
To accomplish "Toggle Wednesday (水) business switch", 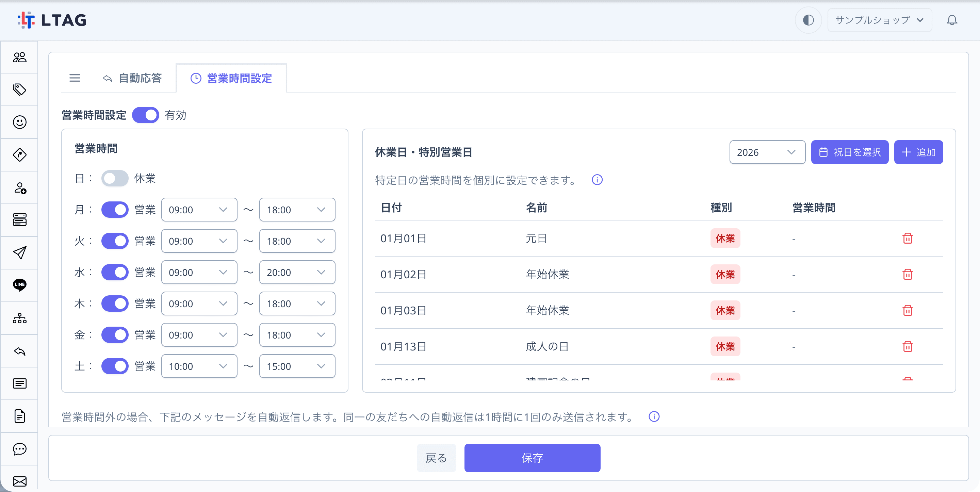I will click(x=115, y=272).
